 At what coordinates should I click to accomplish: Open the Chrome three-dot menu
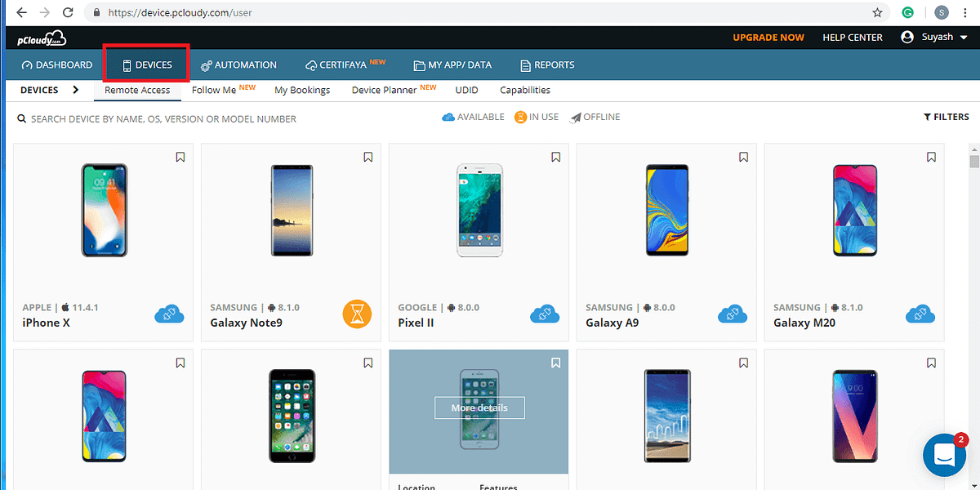[x=967, y=13]
